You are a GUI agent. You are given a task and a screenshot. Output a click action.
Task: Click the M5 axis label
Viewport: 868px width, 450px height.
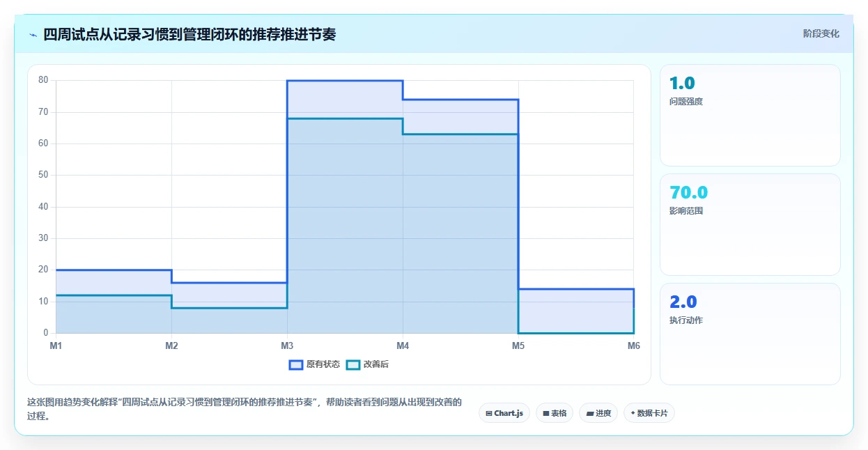(x=518, y=346)
